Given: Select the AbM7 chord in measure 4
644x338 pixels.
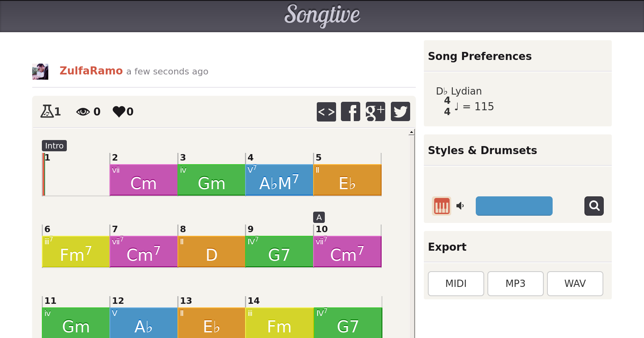Looking at the screenshot, I should pos(279,180).
